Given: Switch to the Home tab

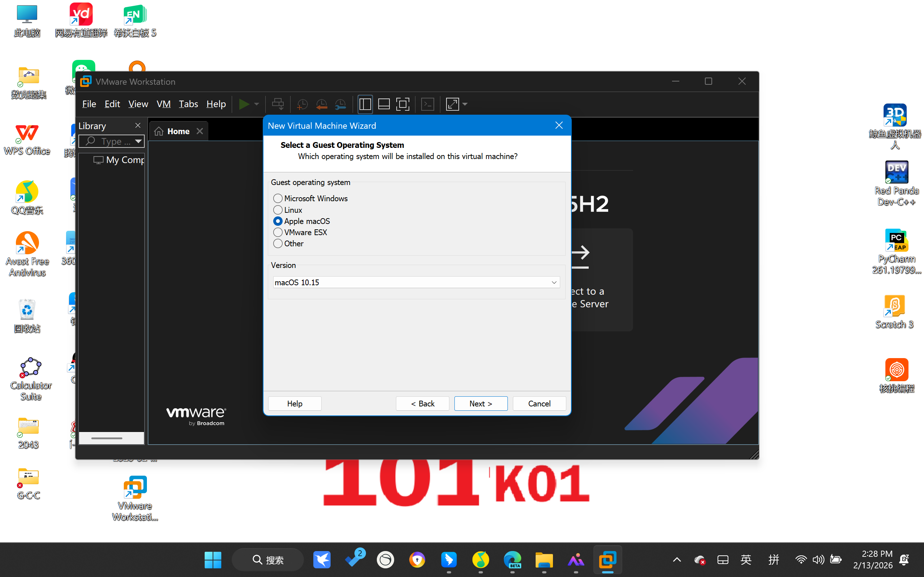Looking at the screenshot, I should [178, 131].
